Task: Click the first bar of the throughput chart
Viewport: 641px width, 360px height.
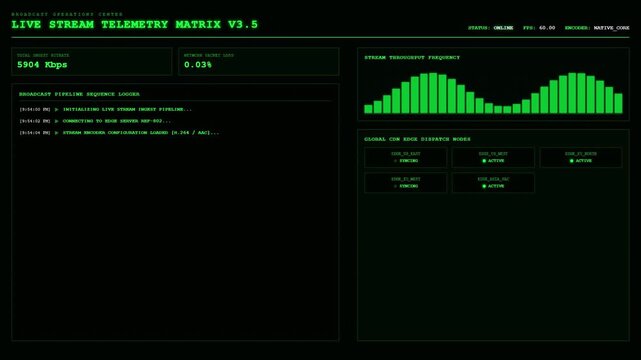Action: 368,109
